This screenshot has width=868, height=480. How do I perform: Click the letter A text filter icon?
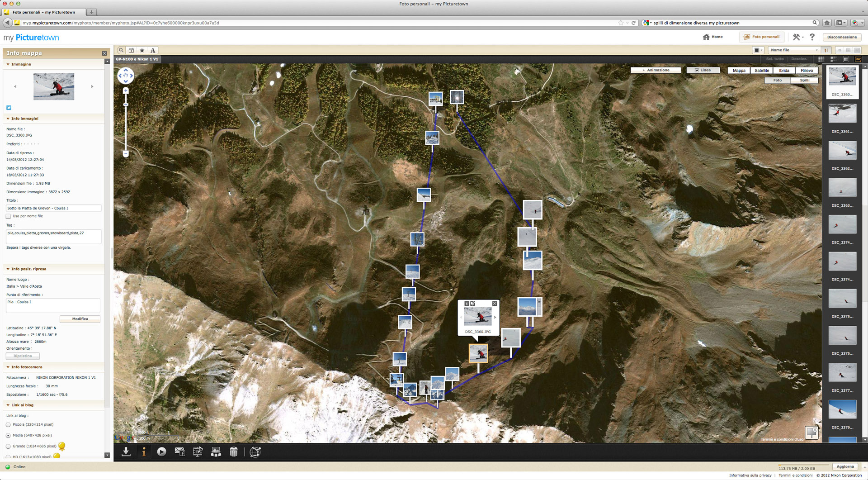point(153,50)
